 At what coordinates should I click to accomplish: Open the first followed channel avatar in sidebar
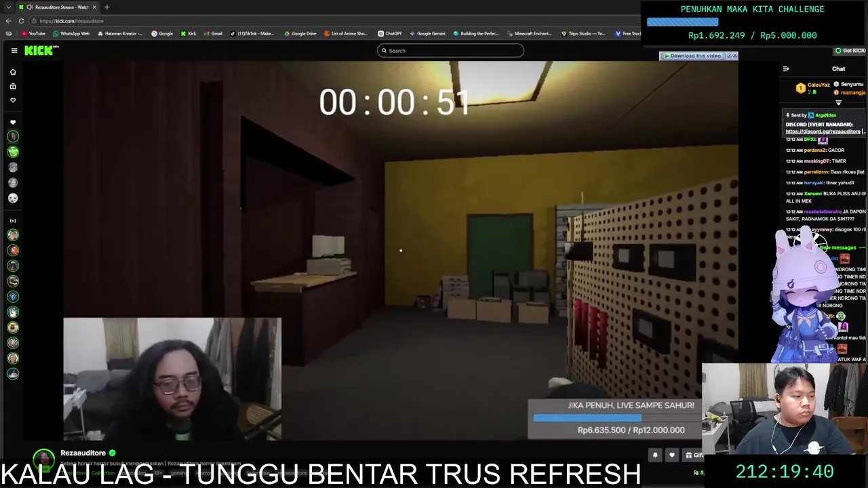click(x=13, y=136)
